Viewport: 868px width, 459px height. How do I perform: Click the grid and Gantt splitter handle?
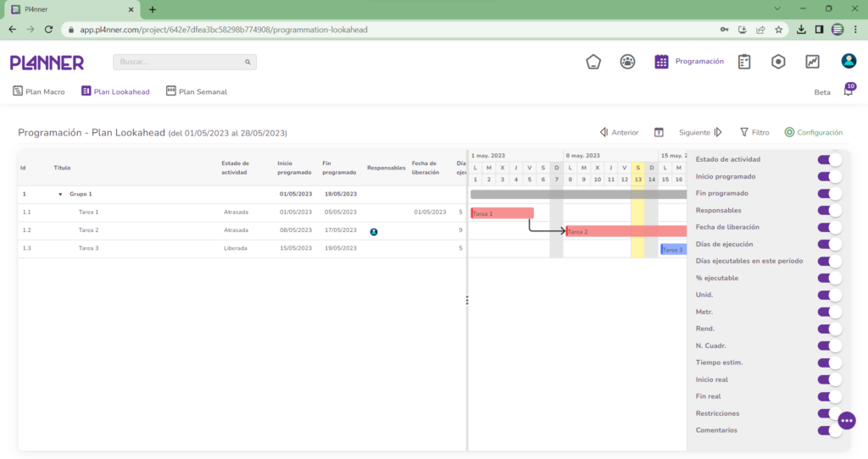tap(467, 301)
